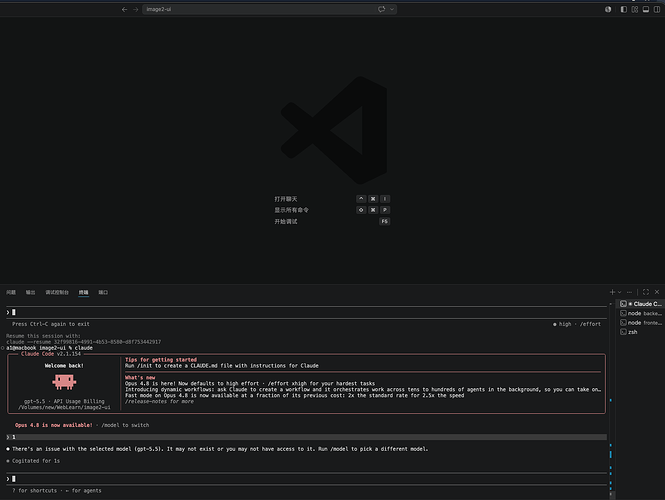
Task: Click the 开始调试 shortcut entry
Action: click(285, 221)
